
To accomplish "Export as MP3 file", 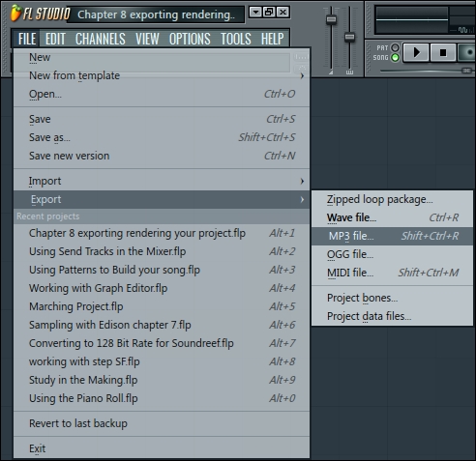I will [392, 236].
